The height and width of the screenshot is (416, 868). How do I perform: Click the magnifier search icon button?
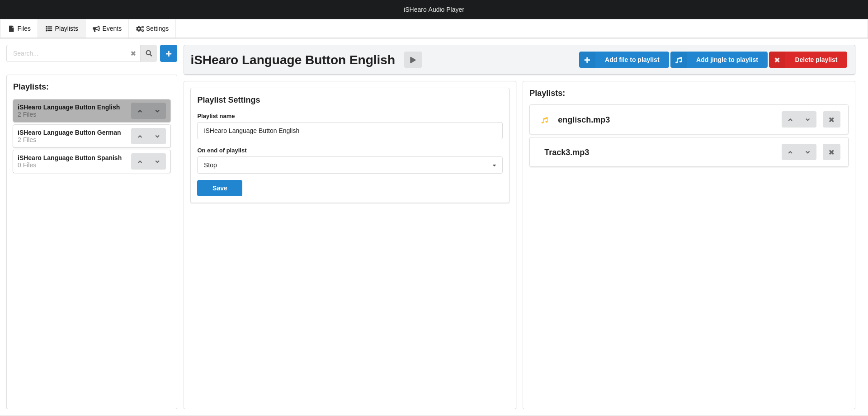[x=148, y=53]
